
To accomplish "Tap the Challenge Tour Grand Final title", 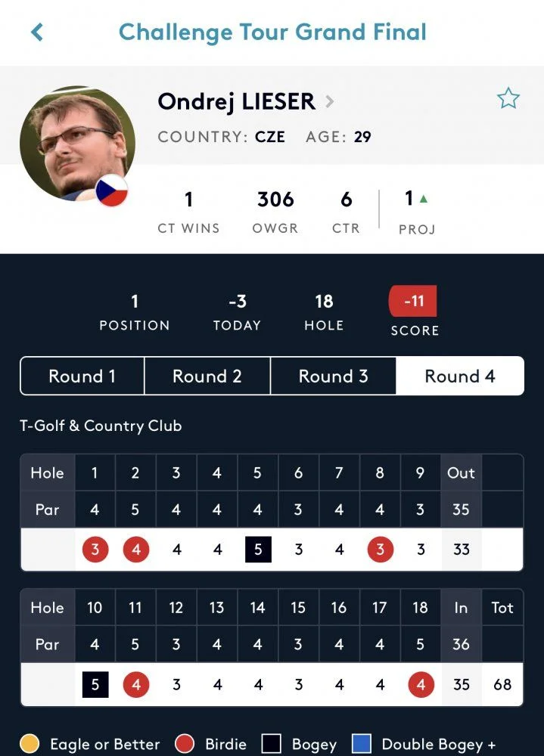I will [272, 33].
